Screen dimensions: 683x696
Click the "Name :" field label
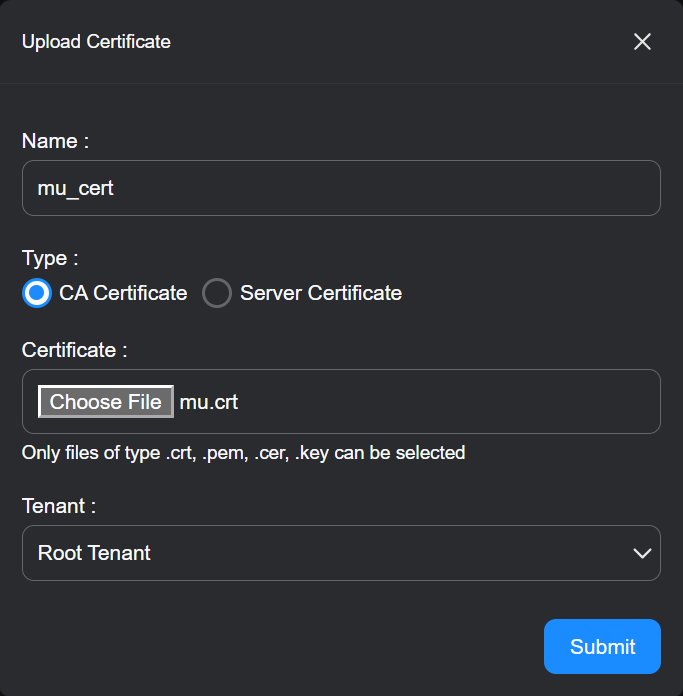[55, 141]
